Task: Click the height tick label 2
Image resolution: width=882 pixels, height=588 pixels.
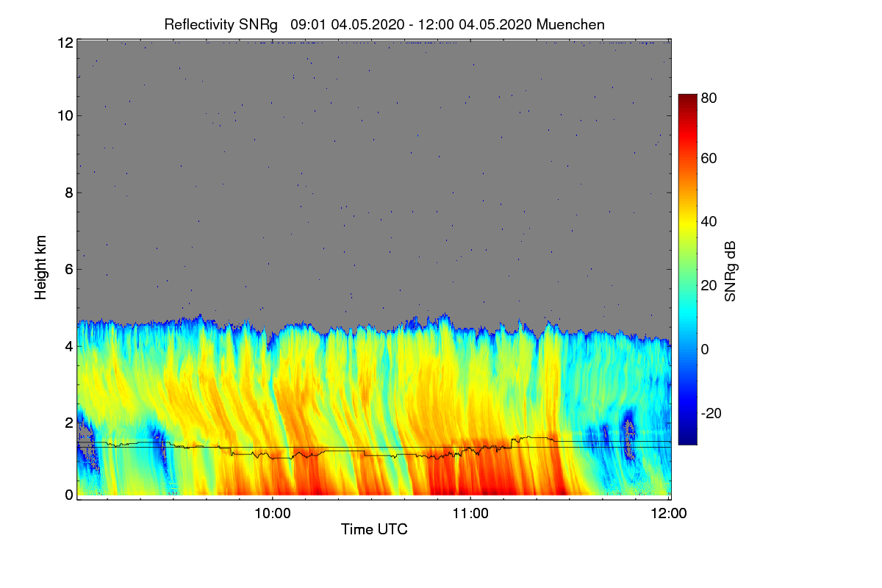Action: pyautogui.click(x=69, y=422)
